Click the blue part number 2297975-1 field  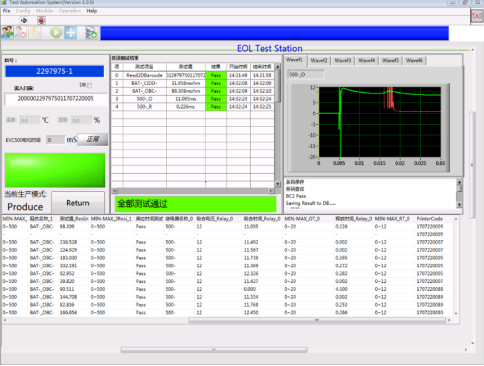coord(55,71)
